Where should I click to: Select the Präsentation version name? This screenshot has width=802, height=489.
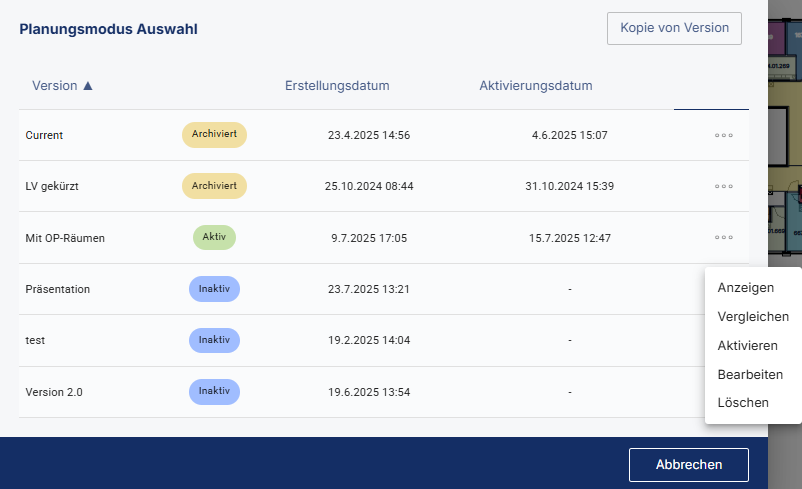pos(58,289)
